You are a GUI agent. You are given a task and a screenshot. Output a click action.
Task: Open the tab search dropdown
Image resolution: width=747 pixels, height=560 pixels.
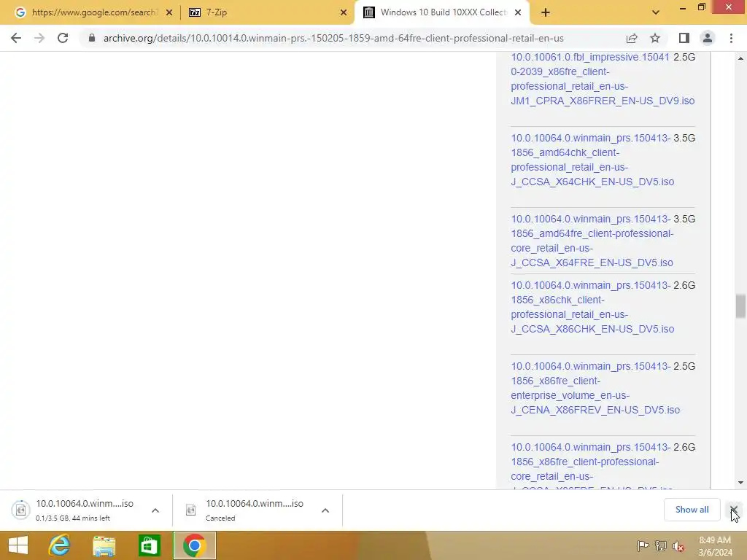656,13
